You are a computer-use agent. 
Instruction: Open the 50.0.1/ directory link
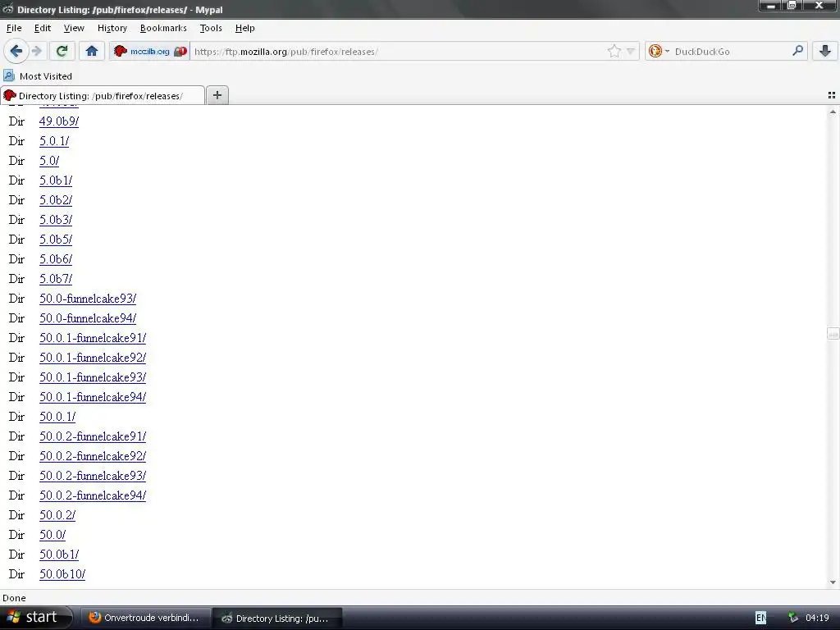coord(57,417)
